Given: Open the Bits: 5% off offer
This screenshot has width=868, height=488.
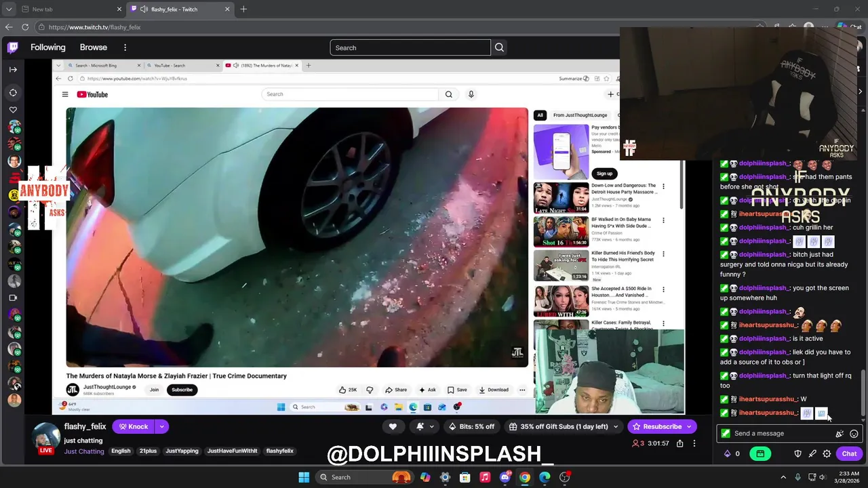Looking at the screenshot, I should (x=471, y=426).
